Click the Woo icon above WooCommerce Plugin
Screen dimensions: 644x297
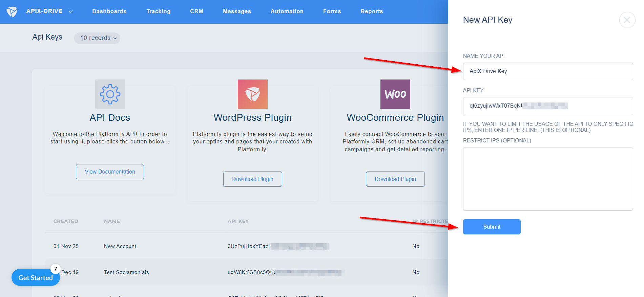[x=395, y=94]
